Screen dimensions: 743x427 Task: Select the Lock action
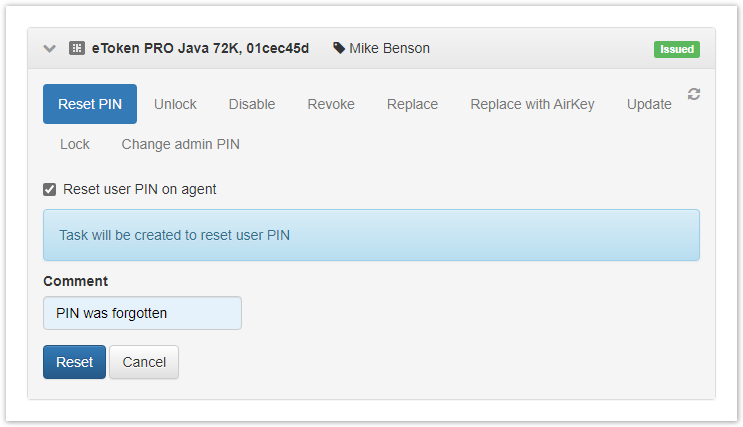[x=75, y=144]
